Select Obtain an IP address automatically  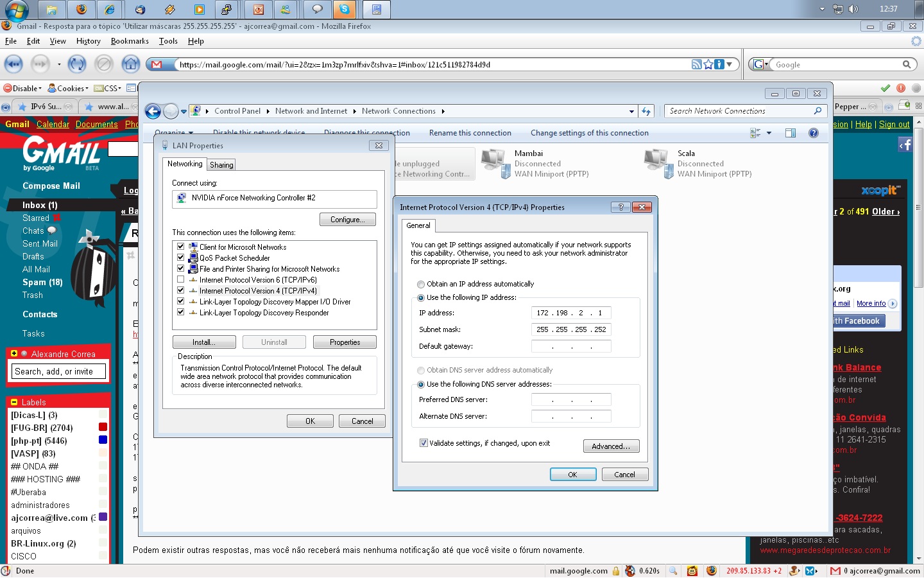tap(421, 284)
